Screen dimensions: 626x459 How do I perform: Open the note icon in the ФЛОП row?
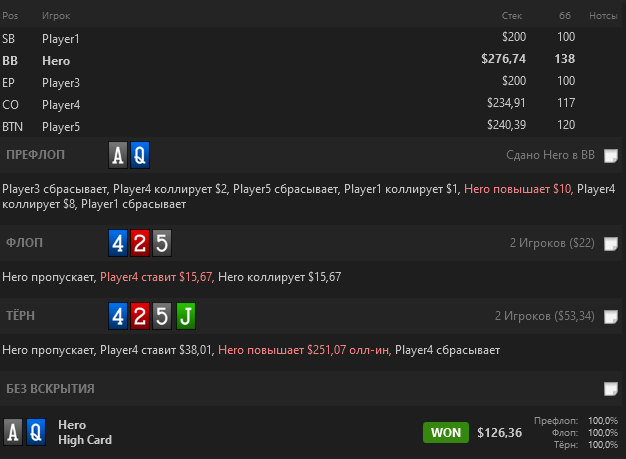pos(611,243)
